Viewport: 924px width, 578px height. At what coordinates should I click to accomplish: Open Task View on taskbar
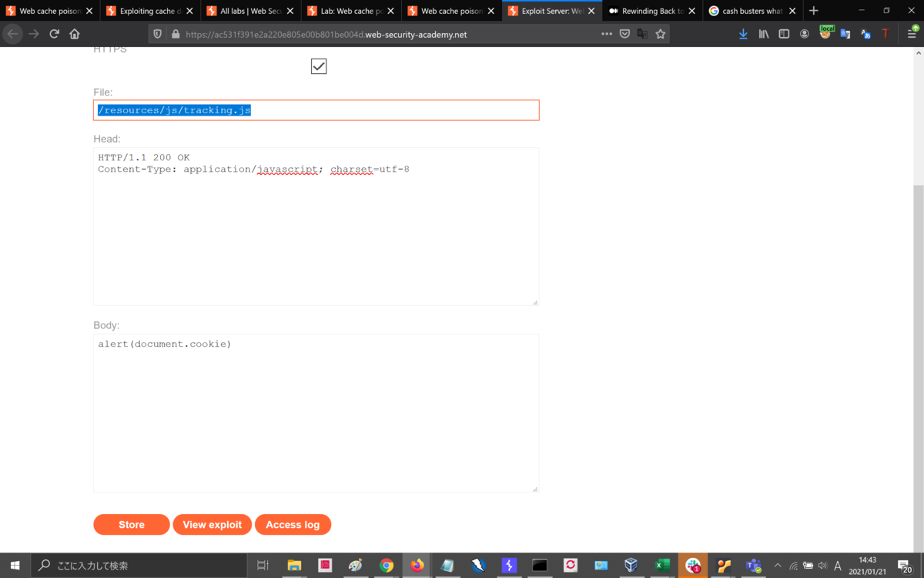tap(263, 565)
